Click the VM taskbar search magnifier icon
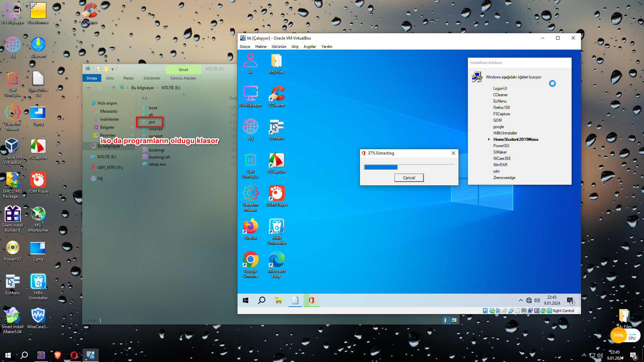 click(x=262, y=300)
